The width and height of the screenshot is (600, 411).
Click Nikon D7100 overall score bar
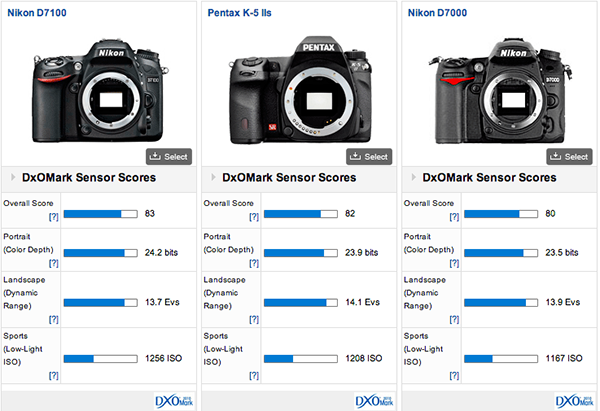coord(101,214)
